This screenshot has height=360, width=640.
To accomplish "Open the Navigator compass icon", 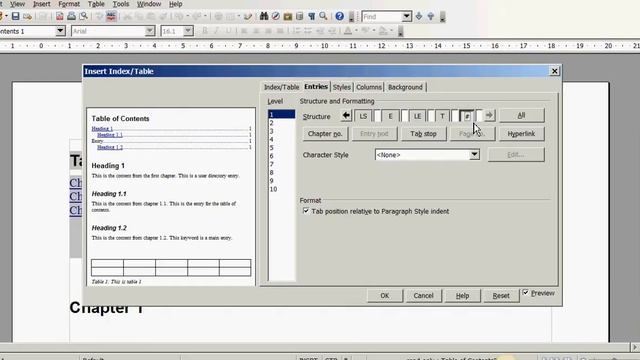I will pos(276,16).
